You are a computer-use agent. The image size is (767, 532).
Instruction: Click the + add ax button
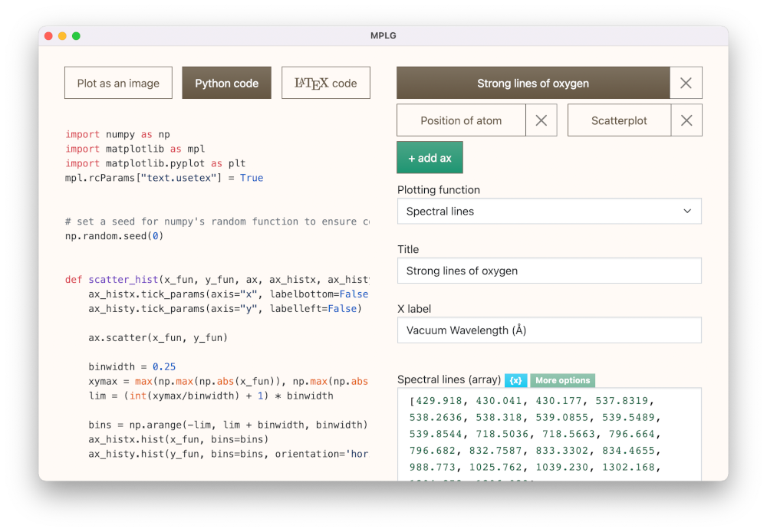430,157
